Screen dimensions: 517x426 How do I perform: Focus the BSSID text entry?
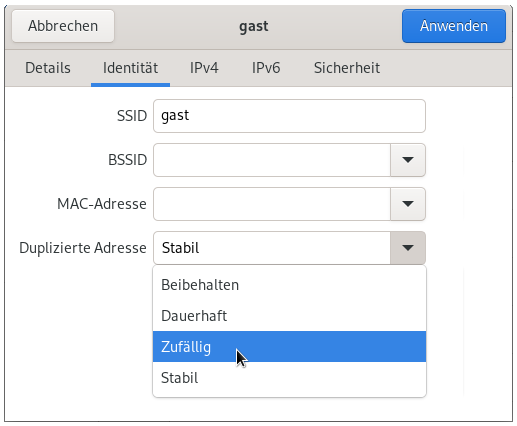(272, 160)
